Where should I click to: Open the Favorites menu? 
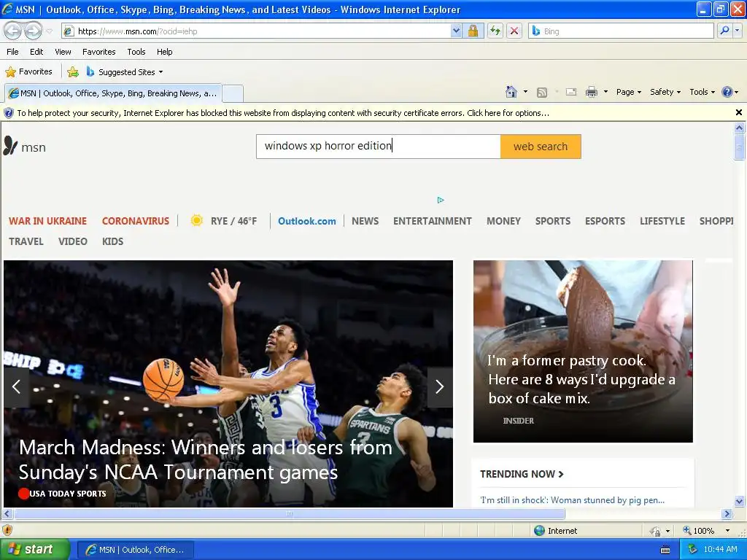point(98,52)
